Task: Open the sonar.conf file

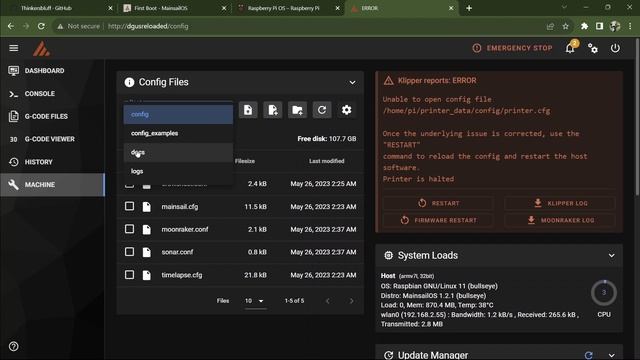Action: pyautogui.click(x=177, y=252)
